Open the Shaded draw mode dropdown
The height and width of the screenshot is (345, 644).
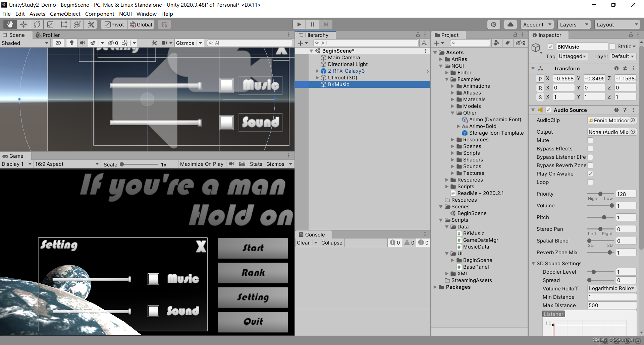click(x=25, y=43)
